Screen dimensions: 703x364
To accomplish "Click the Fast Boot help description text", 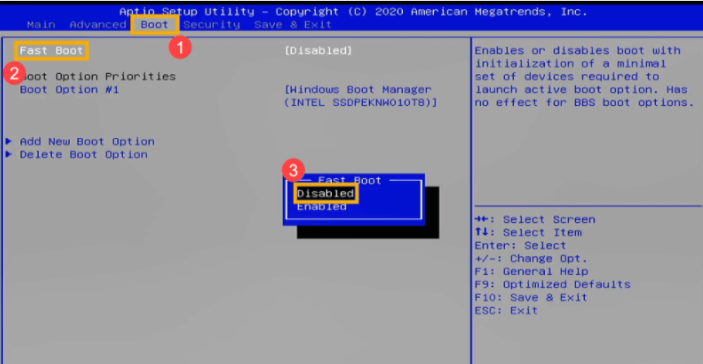I will click(584, 77).
